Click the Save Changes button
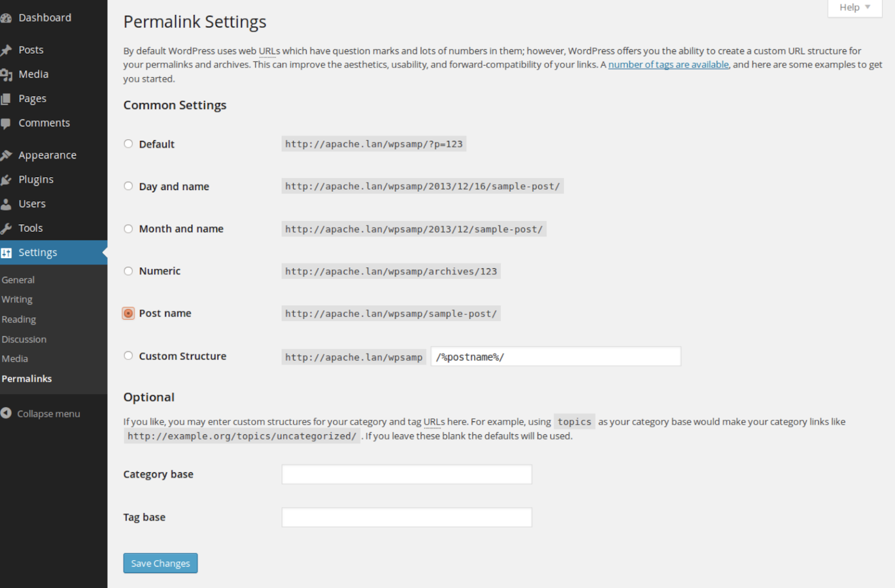 click(x=161, y=563)
